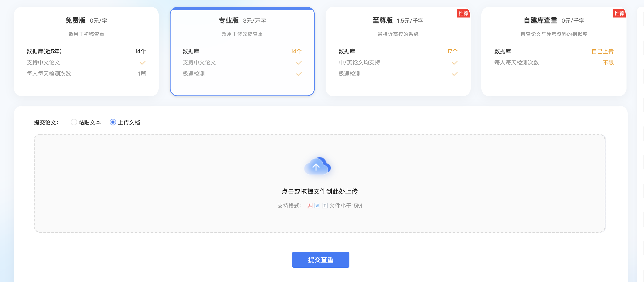Click the 适用于初稿查重 subtitle
644x282 pixels.
(x=86, y=34)
